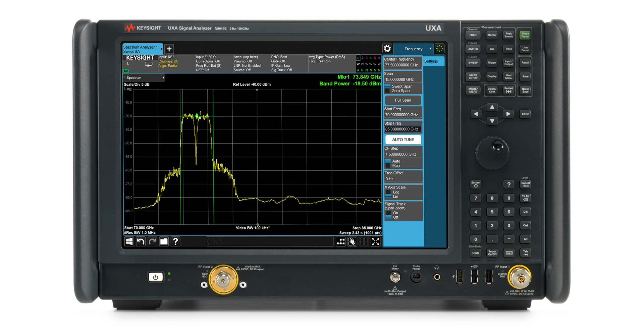Click the full screen expand arrows icon
Image resolution: width=644 pixels, height=330 pixels.
(376, 241)
